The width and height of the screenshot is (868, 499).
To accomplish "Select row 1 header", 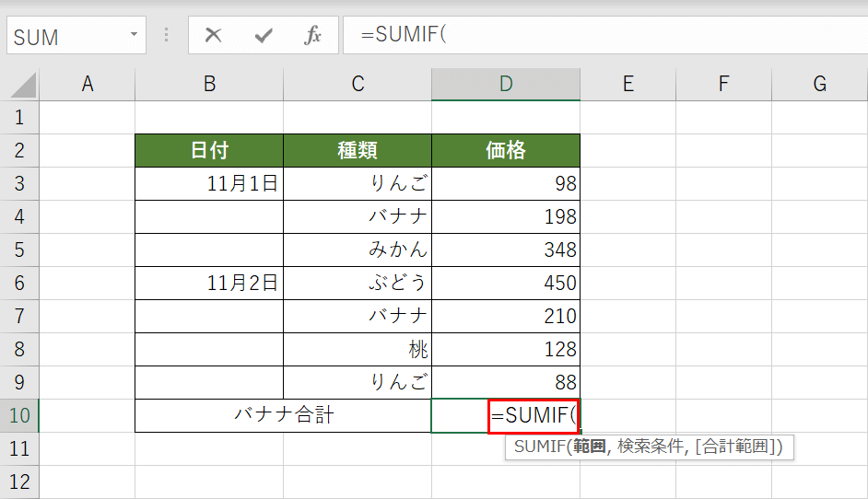I will [19, 117].
